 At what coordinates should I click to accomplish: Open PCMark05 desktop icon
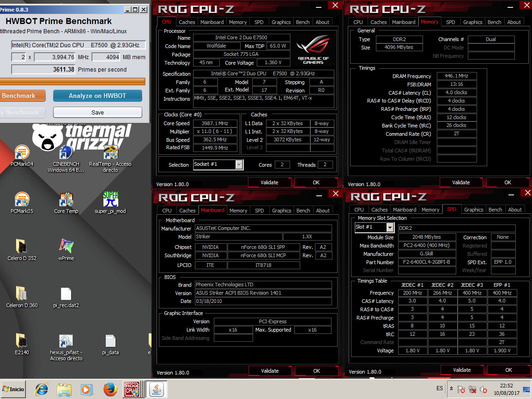pos(22,203)
